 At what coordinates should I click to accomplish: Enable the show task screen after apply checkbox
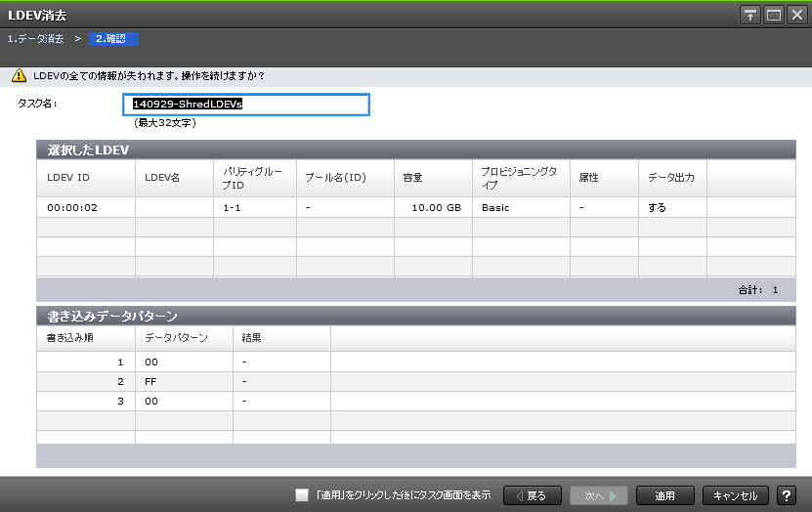[x=302, y=495]
